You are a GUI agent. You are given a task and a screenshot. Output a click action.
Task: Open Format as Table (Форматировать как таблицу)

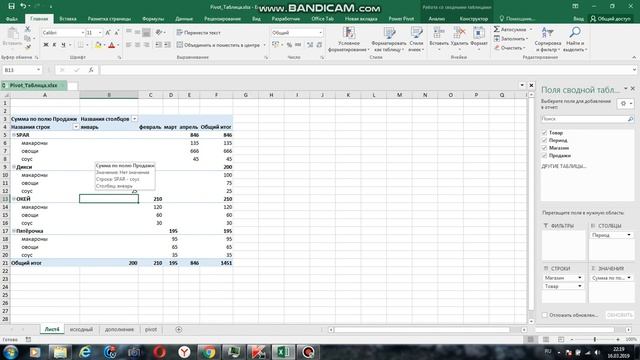pos(389,39)
